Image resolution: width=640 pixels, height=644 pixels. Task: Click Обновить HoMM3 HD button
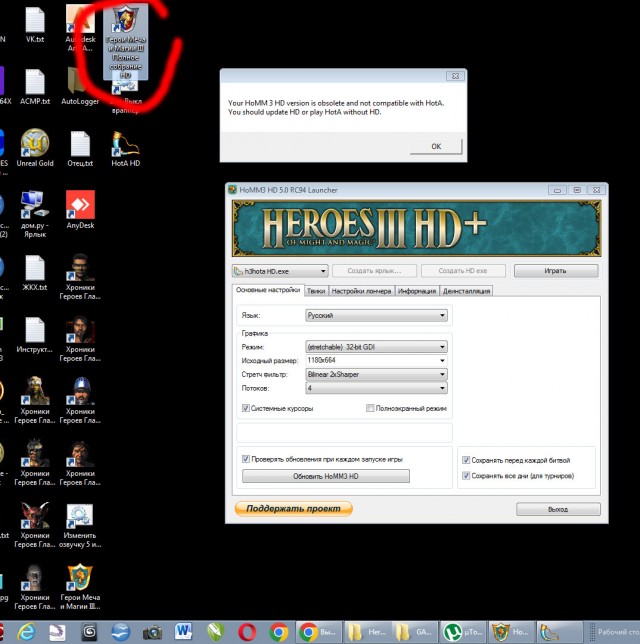click(326, 476)
